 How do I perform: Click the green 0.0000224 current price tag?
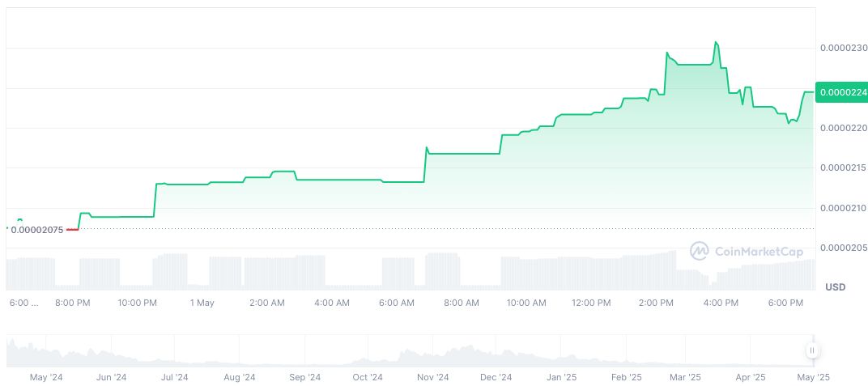(x=841, y=92)
